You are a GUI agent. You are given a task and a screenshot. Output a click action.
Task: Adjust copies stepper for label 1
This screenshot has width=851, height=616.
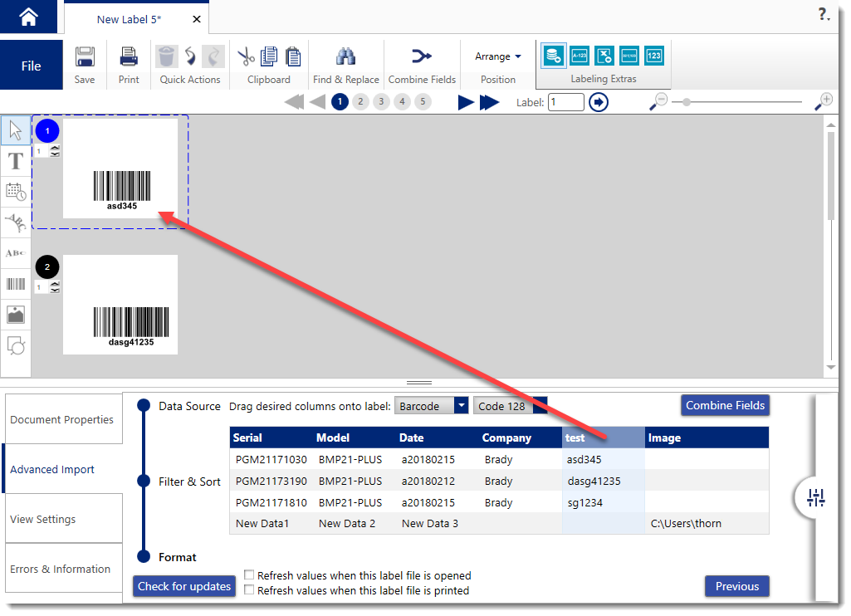pos(55,151)
